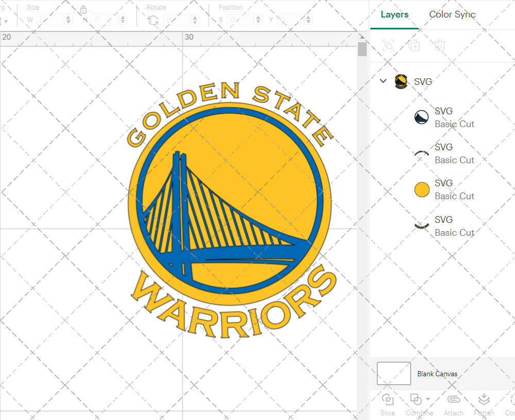This screenshot has height=420, width=515.
Task: Switch to the Layers tab
Action: (394, 14)
